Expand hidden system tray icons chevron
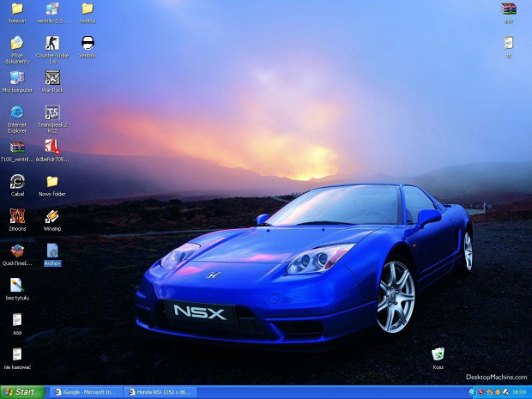Screen dimensions: 532x399 472,392
